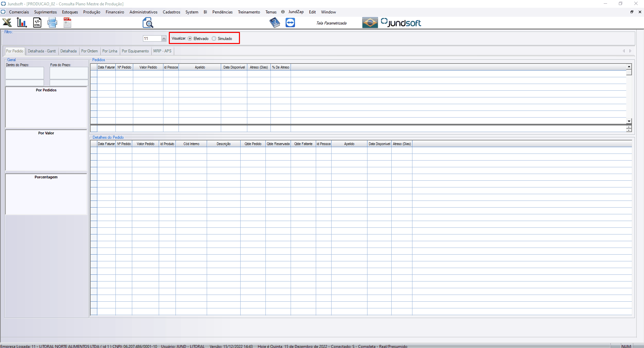Click the Qtde Faltante column header
The width and height of the screenshot is (644, 348).
click(x=303, y=144)
